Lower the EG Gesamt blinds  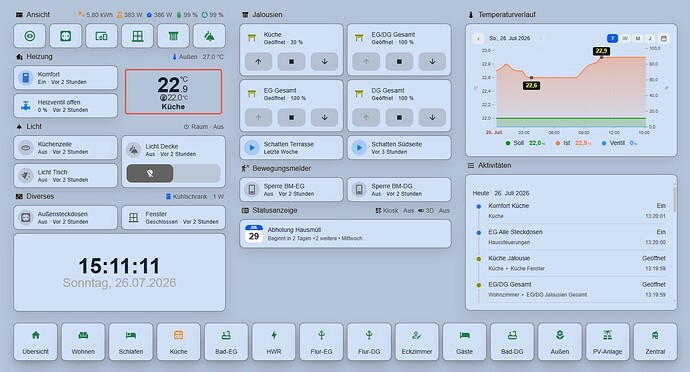(324, 118)
